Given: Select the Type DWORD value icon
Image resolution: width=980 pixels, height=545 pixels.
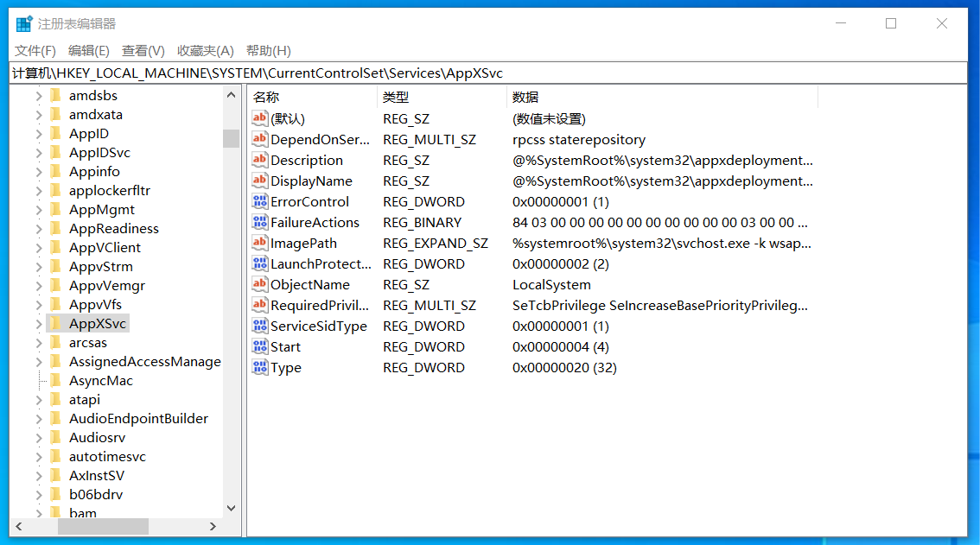Looking at the screenshot, I should [259, 367].
